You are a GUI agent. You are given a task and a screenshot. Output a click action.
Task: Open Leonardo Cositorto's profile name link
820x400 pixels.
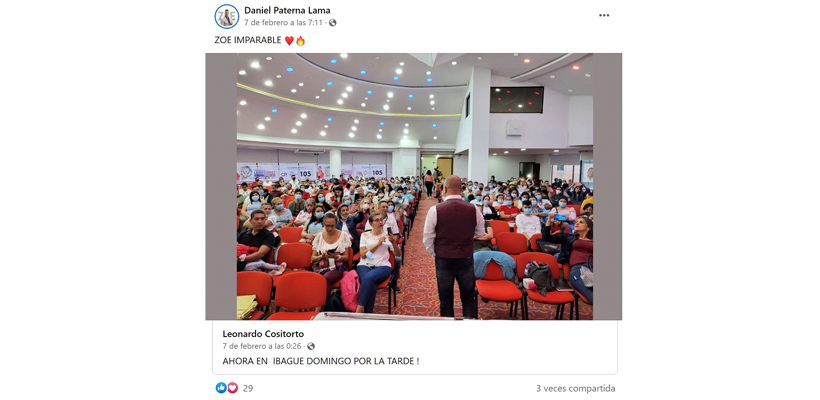pos(263,334)
